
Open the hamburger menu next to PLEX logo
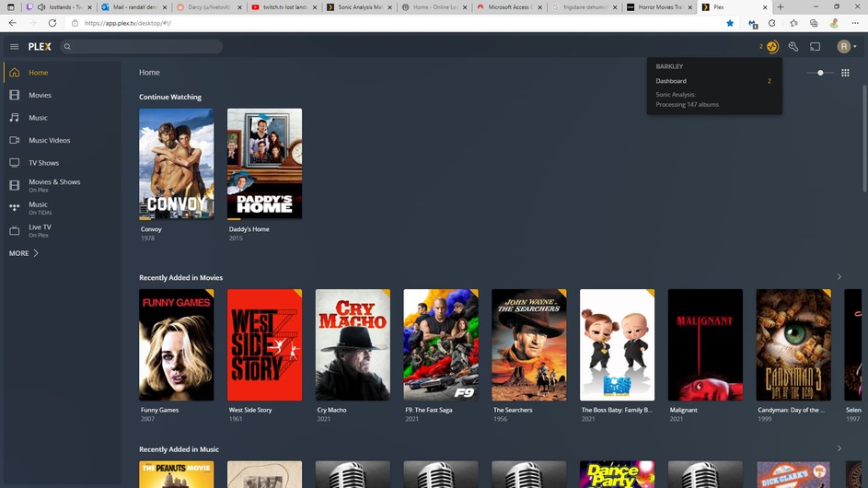pos(15,47)
